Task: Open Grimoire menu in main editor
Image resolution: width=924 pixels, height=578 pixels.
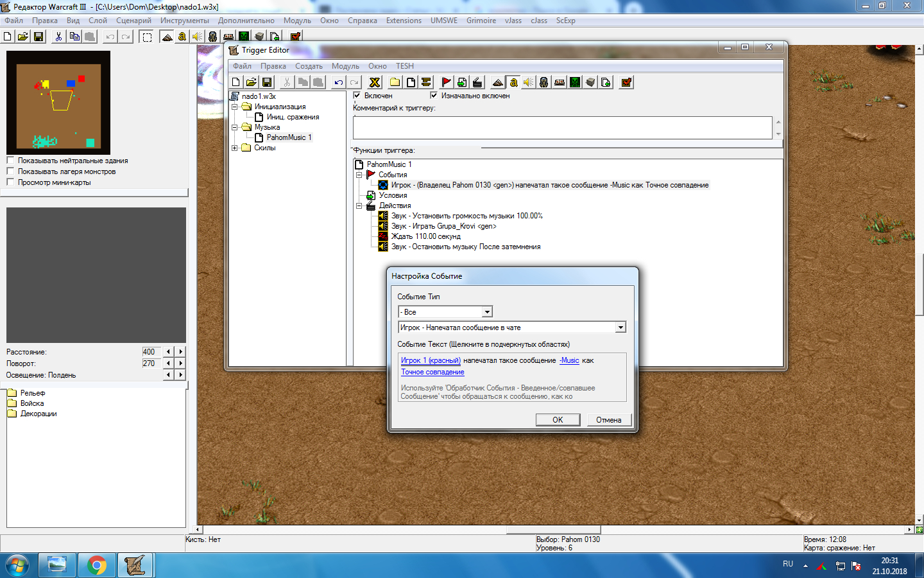Action: tap(481, 21)
